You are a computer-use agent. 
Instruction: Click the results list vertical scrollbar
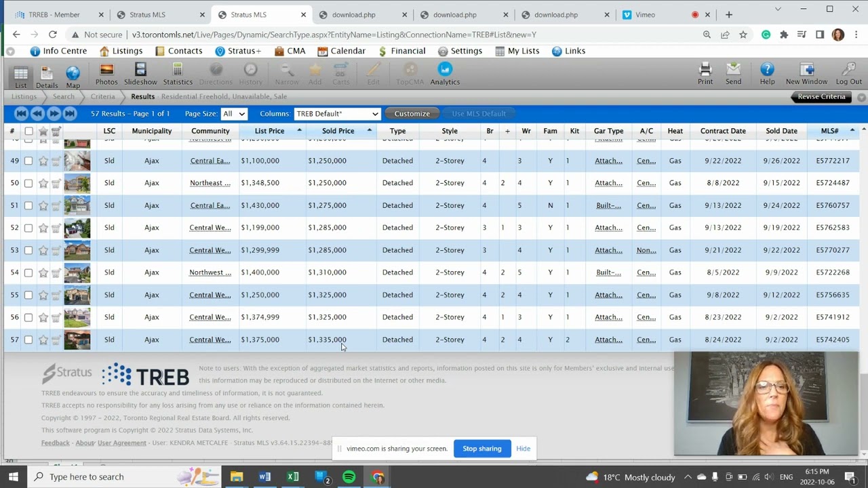[x=863, y=291]
